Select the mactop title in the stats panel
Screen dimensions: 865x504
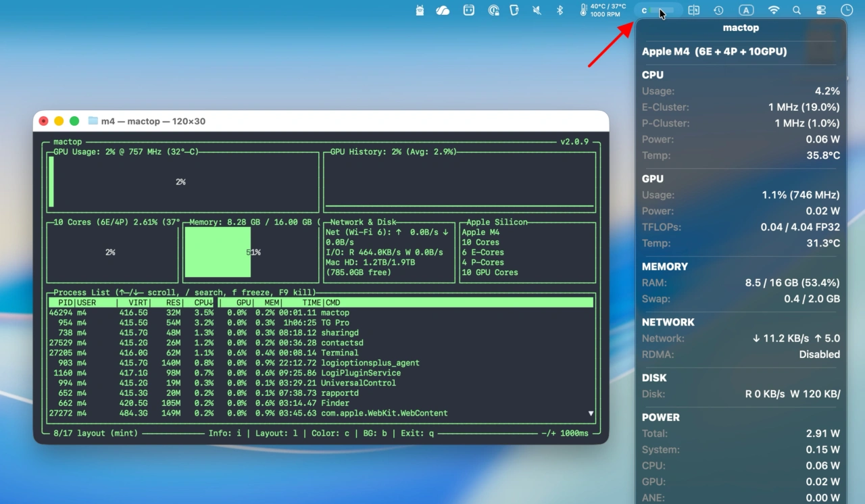pyautogui.click(x=741, y=28)
